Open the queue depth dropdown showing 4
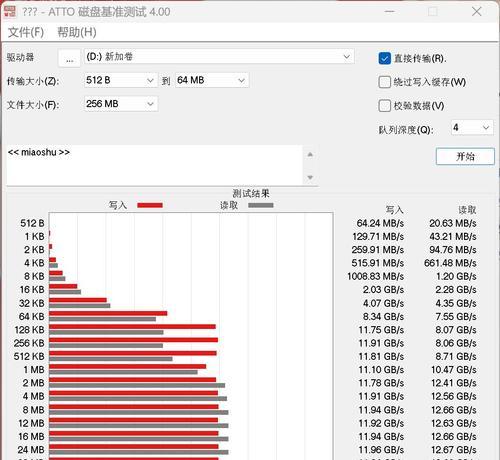The width and height of the screenshot is (500, 460). pyautogui.click(x=472, y=127)
